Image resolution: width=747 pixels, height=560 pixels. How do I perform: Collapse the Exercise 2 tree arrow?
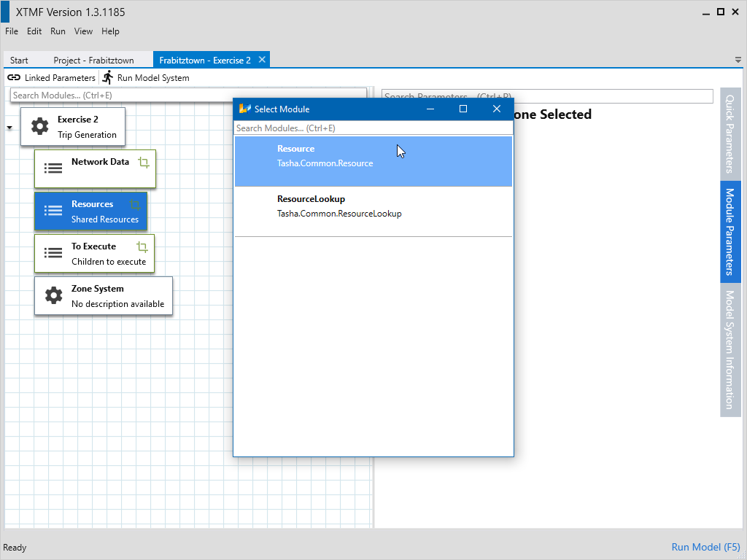(9, 128)
